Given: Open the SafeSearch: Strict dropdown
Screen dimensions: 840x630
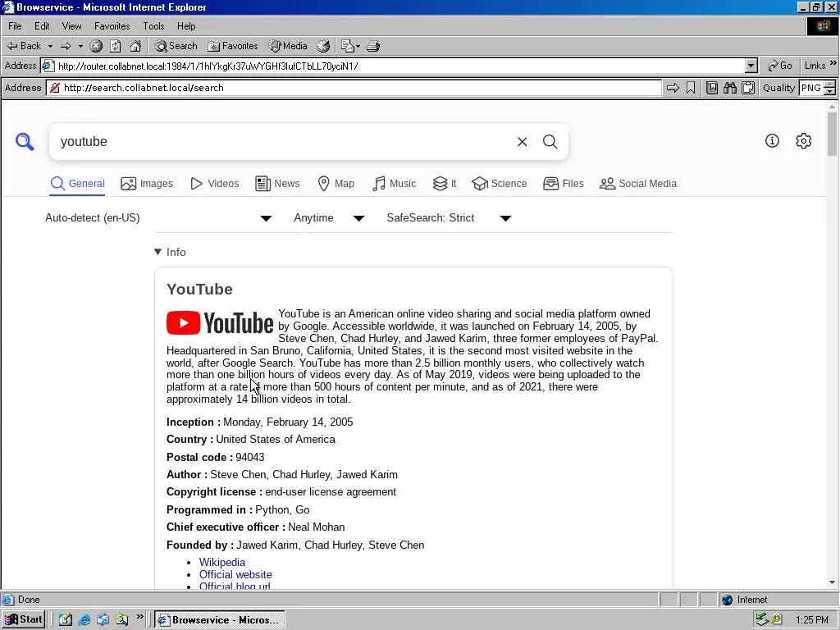Looking at the screenshot, I should coord(449,218).
